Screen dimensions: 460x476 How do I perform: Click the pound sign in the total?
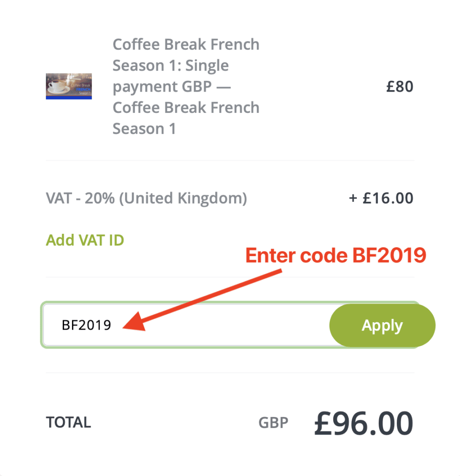pos(323,423)
